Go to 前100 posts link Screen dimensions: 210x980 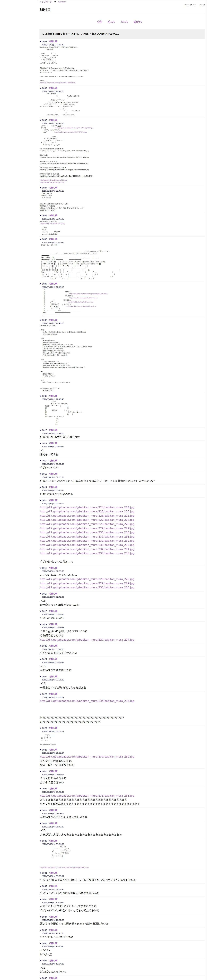(x=111, y=22)
